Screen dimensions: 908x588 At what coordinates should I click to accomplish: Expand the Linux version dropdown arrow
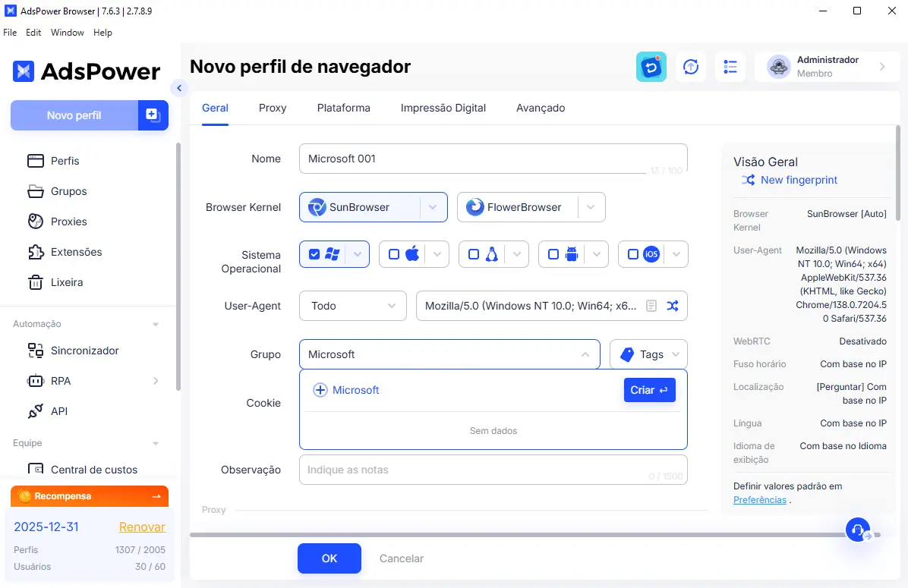point(517,254)
